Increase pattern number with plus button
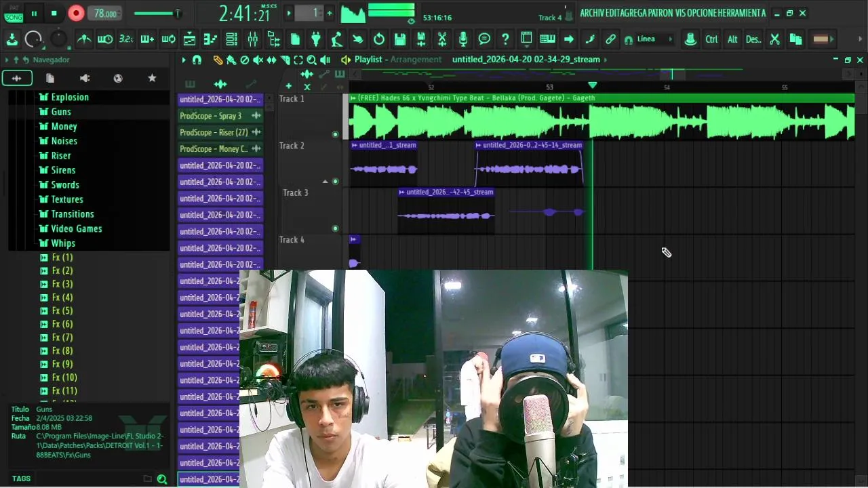Viewport: 868px width, 488px height. click(330, 13)
